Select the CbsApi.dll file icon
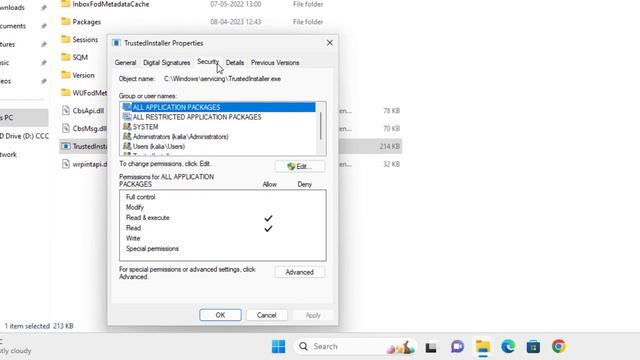This screenshot has width=640, height=360. (x=66, y=110)
